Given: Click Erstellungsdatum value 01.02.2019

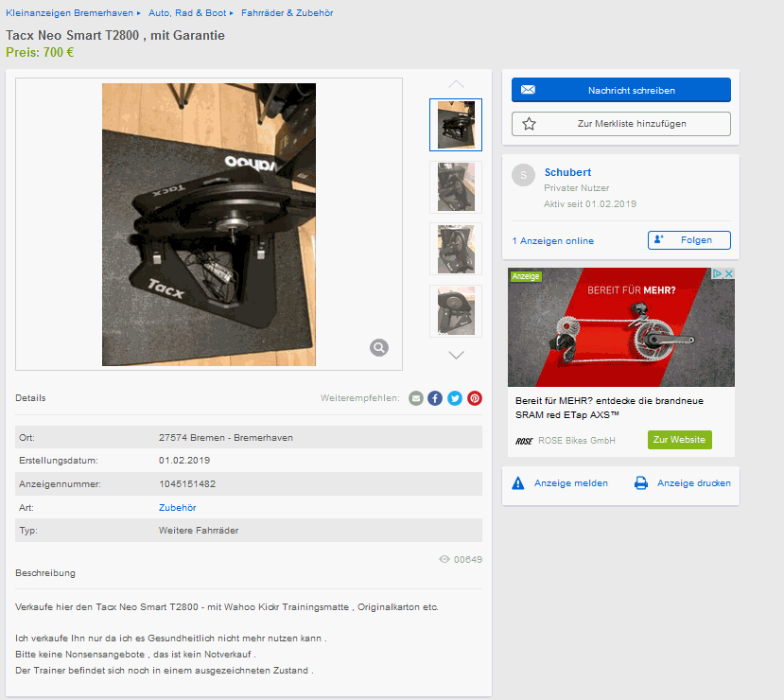Looking at the screenshot, I should (x=184, y=460).
